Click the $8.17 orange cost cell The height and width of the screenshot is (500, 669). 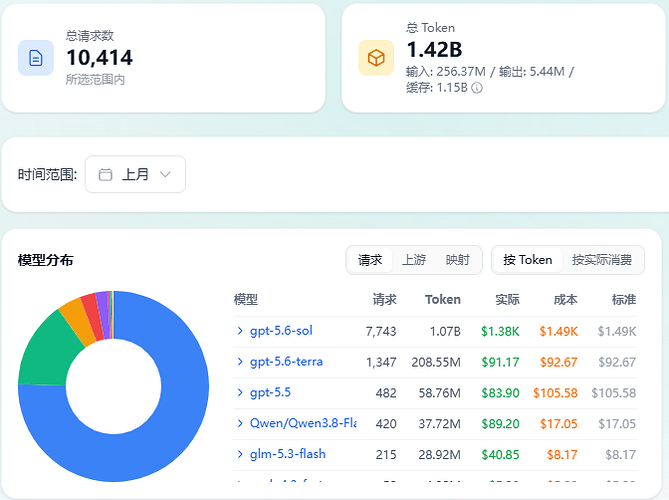tap(562, 454)
